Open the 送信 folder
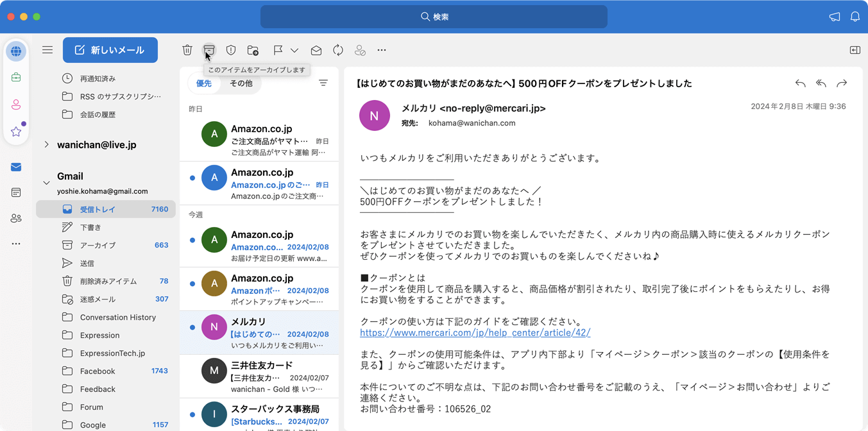The image size is (868, 431). coord(106,263)
